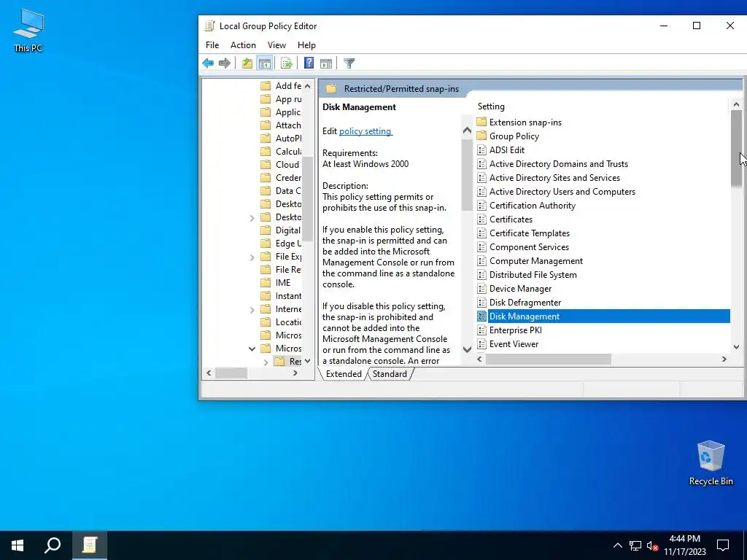Select Certificate Templates setting
Viewport: 747px width, 560px height.
tap(530, 233)
